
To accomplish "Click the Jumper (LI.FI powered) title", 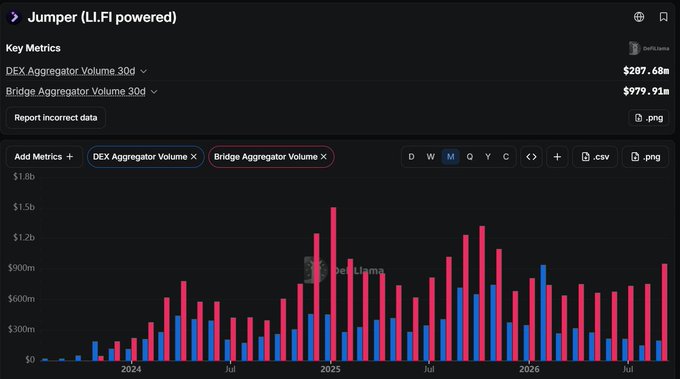I will (102, 17).
